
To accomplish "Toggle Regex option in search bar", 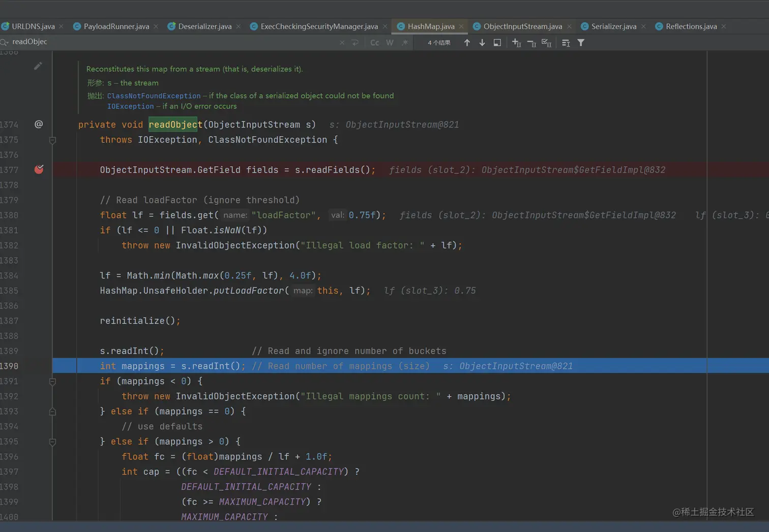I will [x=405, y=43].
